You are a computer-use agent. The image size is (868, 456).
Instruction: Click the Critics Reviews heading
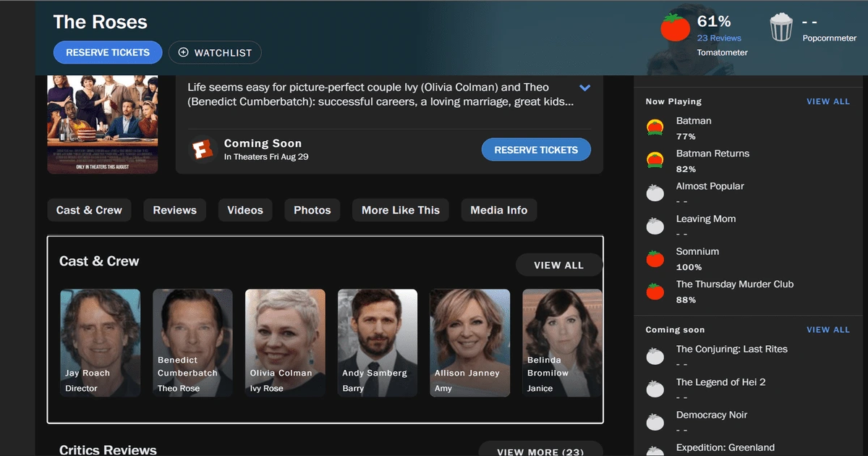pyautogui.click(x=108, y=450)
